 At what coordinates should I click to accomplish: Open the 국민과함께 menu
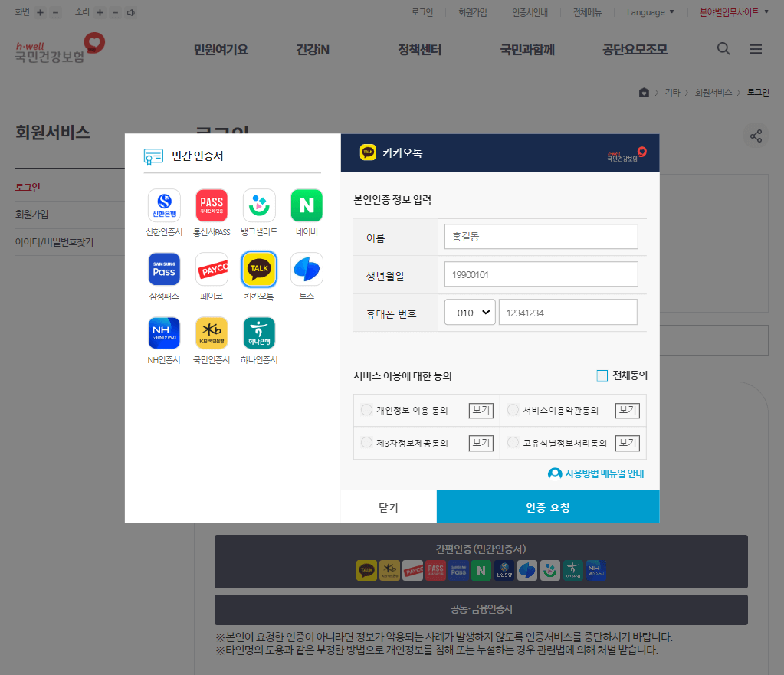coord(527,50)
